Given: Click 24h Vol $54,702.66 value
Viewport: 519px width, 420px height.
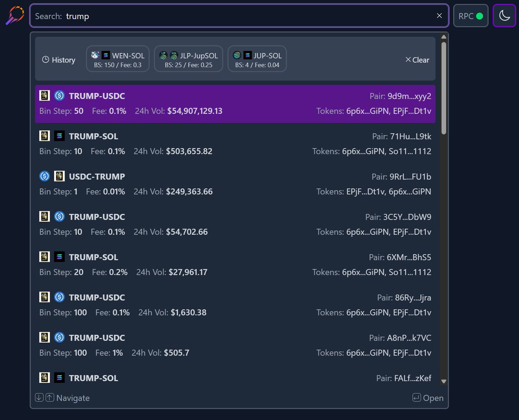Looking at the screenshot, I should point(187,232).
